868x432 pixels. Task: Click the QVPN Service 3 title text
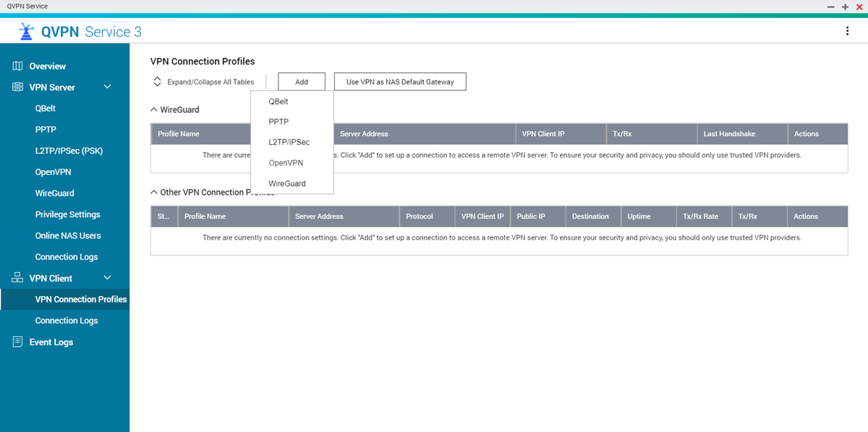point(92,32)
